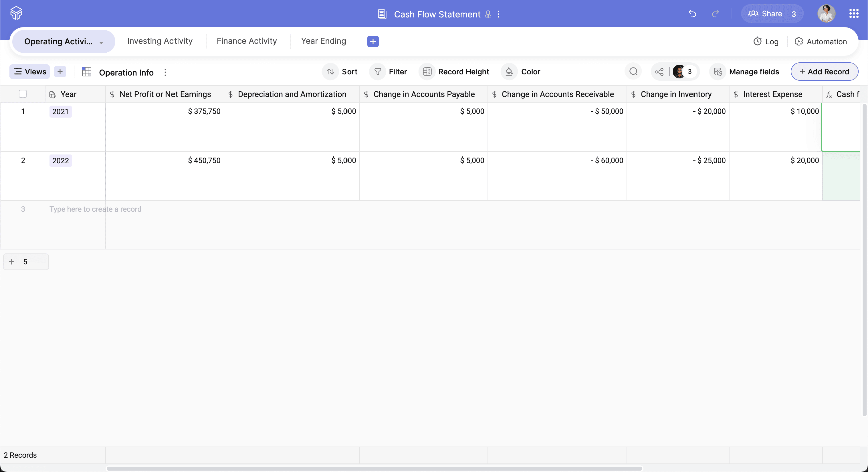The image size is (868, 472).
Task: Toggle the select all records checkbox
Action: (23, 94)
